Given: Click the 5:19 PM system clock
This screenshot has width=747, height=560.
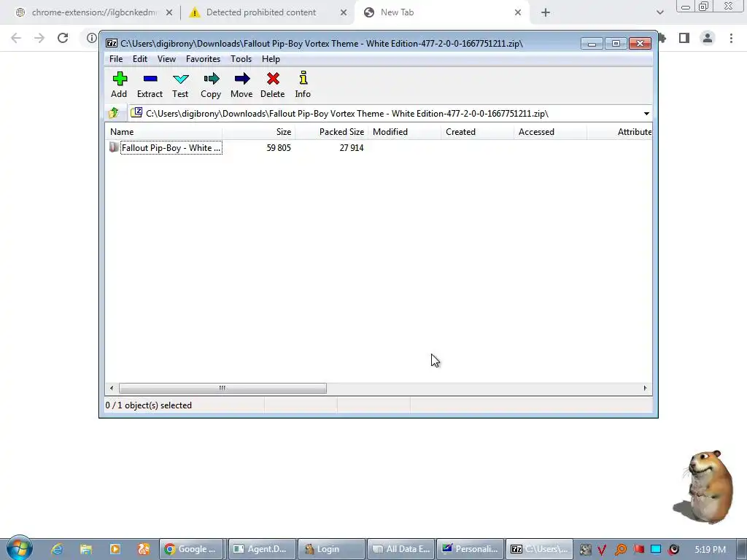Looking at the screenshot, I should (x=710, y=549).
